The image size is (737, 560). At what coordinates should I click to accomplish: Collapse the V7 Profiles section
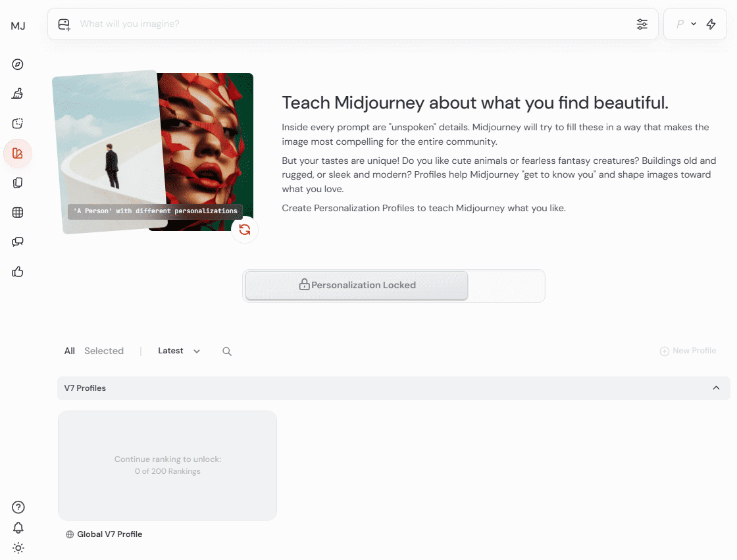[716, 388]
